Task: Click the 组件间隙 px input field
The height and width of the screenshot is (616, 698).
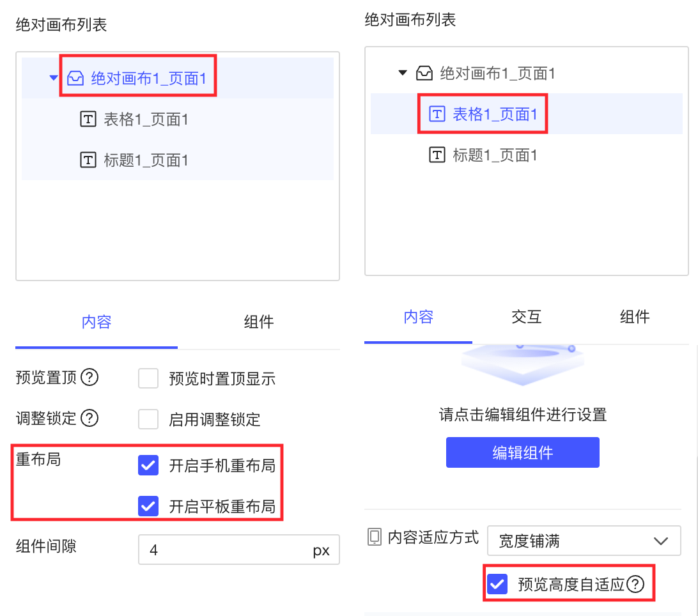Action: coord(224,550)
